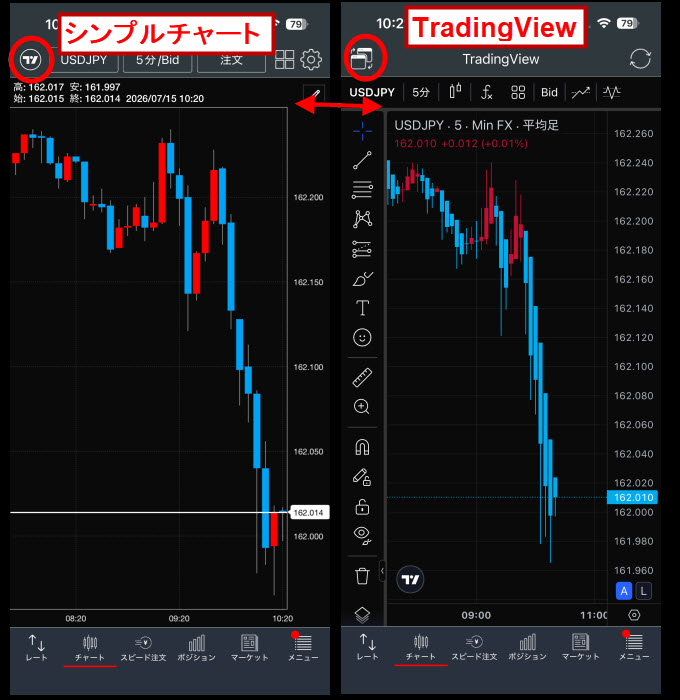This screenshot has height=700, width=680.
Task: Open settings gear in simple chart header
Action: [x=311, y=59]
